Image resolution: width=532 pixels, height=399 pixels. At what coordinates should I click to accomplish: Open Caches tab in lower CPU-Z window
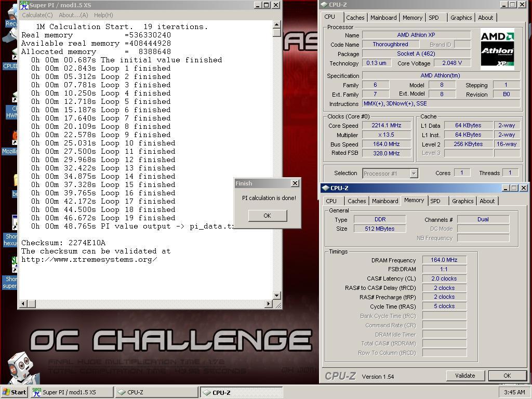tap(356, 201)
